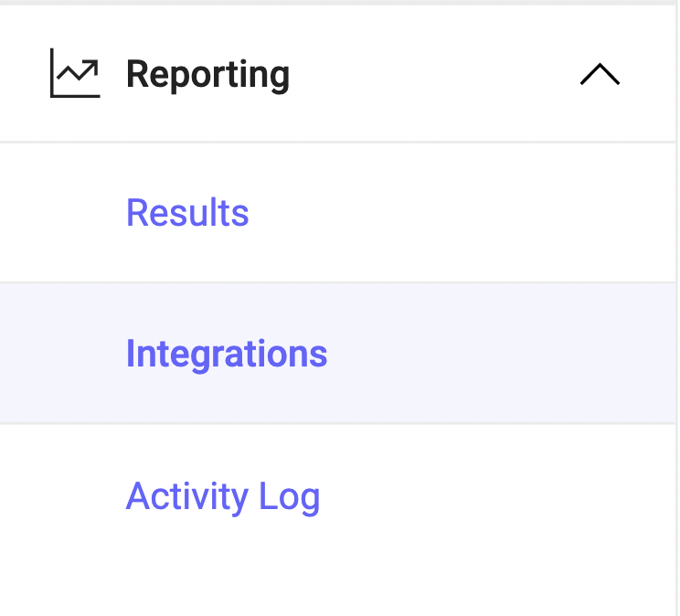680x616 pixels.
Task: View the Activity Log under Reporting
Action: coord(223,497)
